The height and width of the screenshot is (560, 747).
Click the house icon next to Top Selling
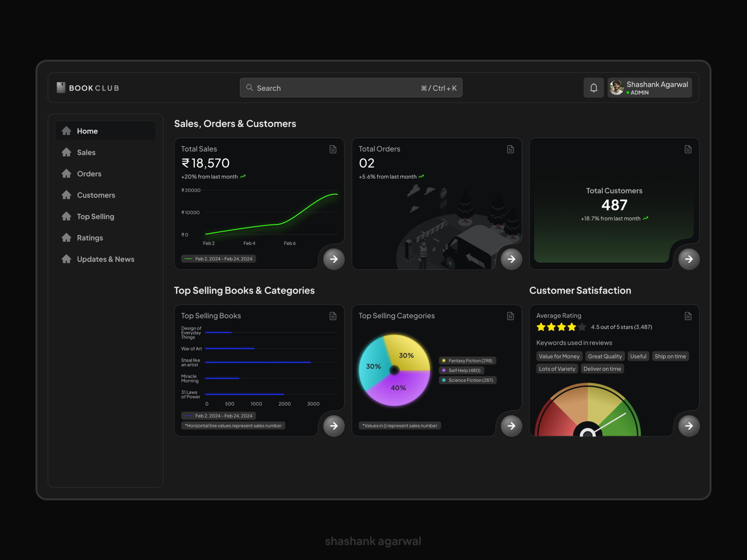tap(66, 216)
